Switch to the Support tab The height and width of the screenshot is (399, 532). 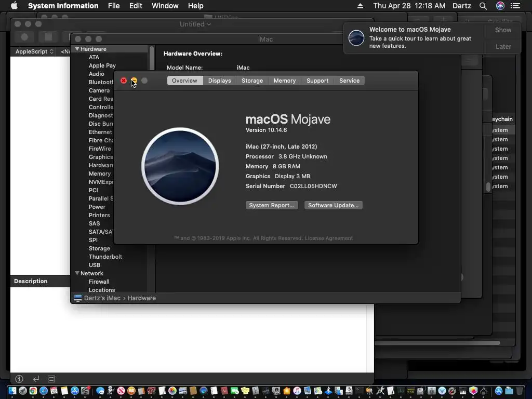point(317,81)
